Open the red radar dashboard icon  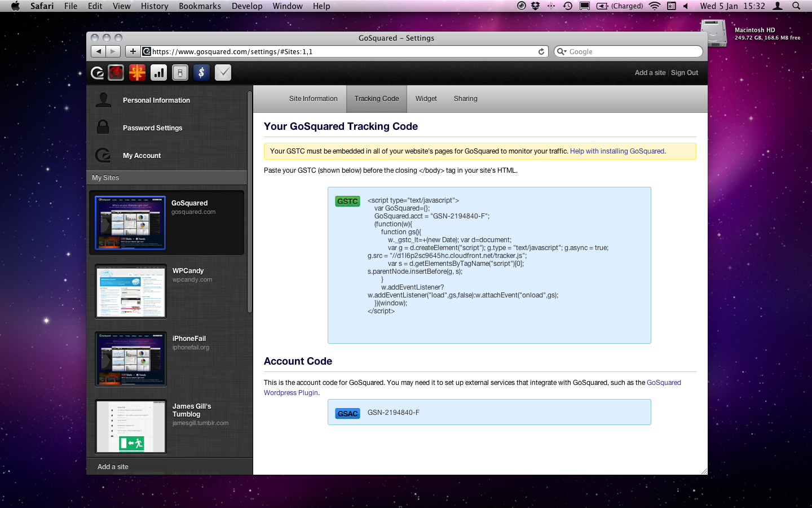[x=116, y=73]
